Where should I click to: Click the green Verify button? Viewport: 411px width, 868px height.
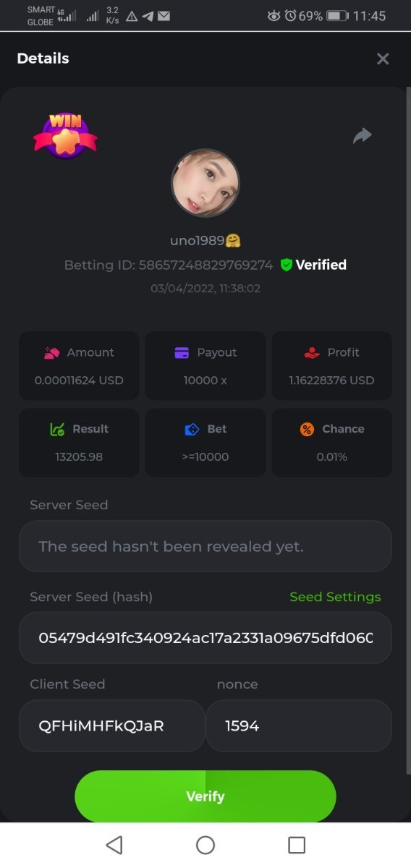click(x=205, y=796)
